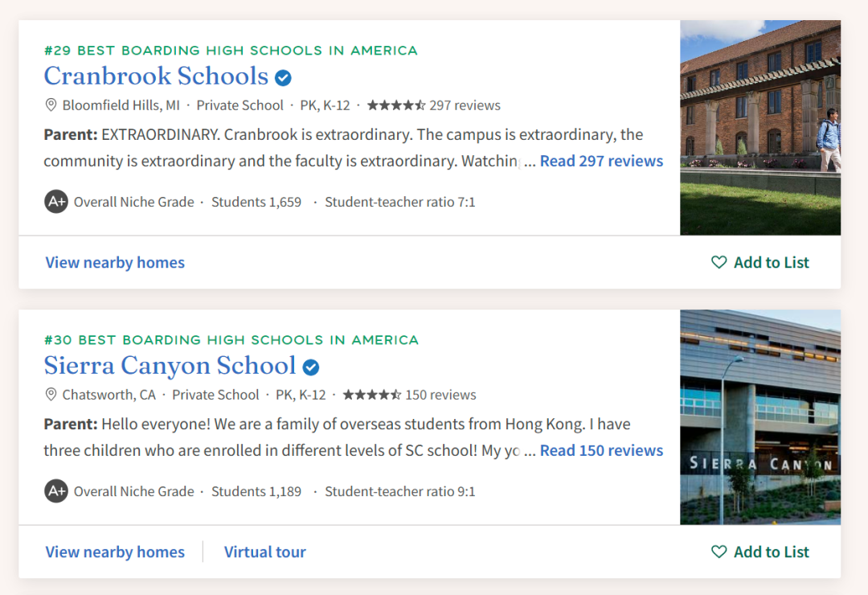868x595 pixels.
Task: Open the Sierra Canyon building photo
Action: click(760, 417)
